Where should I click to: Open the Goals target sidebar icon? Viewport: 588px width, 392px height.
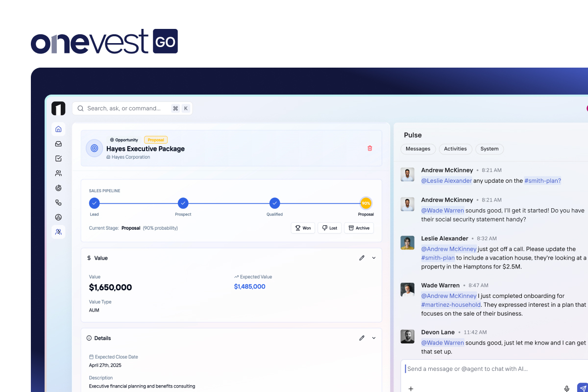click(x=58, y=188)
